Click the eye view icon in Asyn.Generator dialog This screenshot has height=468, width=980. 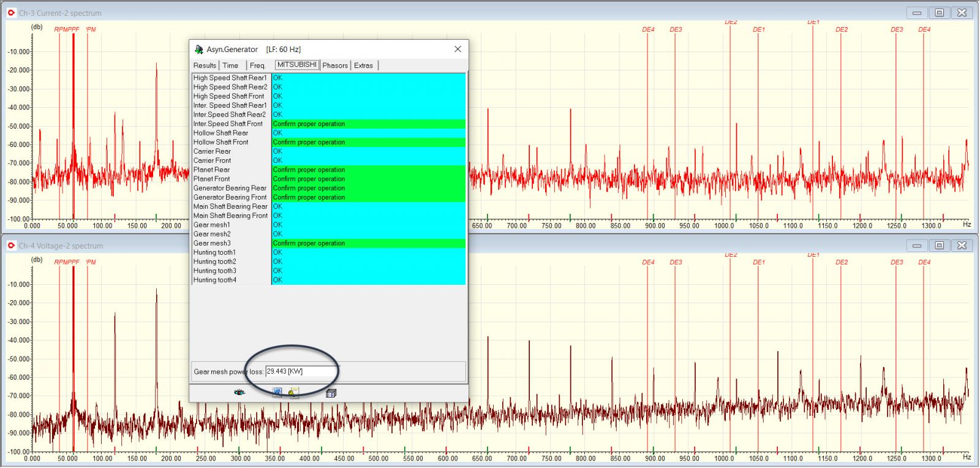pyautogui.click(x=239, y=392)
